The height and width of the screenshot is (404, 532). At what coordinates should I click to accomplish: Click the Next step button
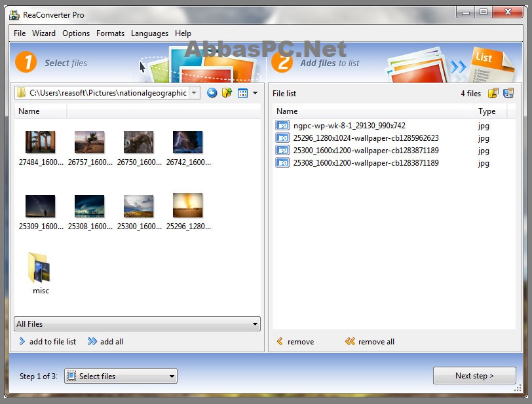pyautogui.click(x=474, y=375)
